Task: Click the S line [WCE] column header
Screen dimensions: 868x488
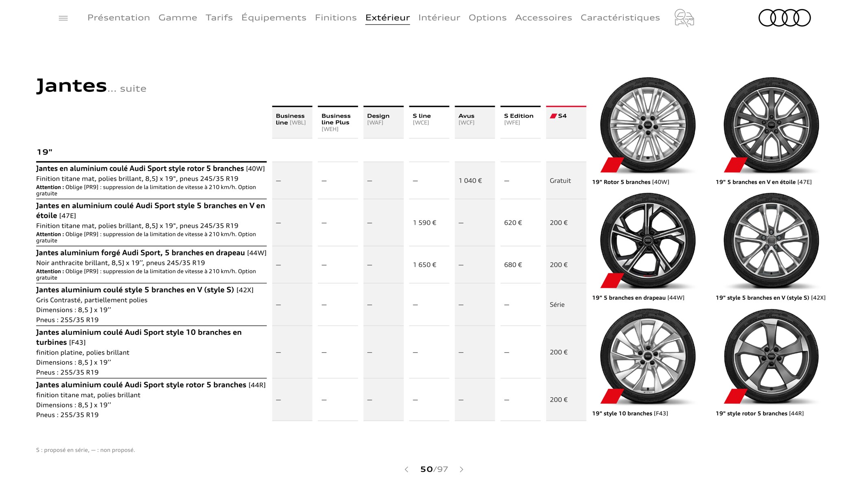Action: click(x=429, y=122)
